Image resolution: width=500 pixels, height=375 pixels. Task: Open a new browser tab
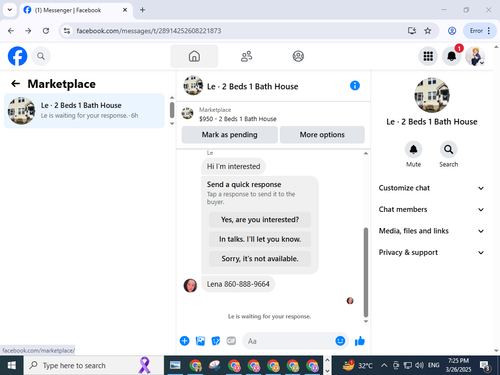click(x=142, y=10)
